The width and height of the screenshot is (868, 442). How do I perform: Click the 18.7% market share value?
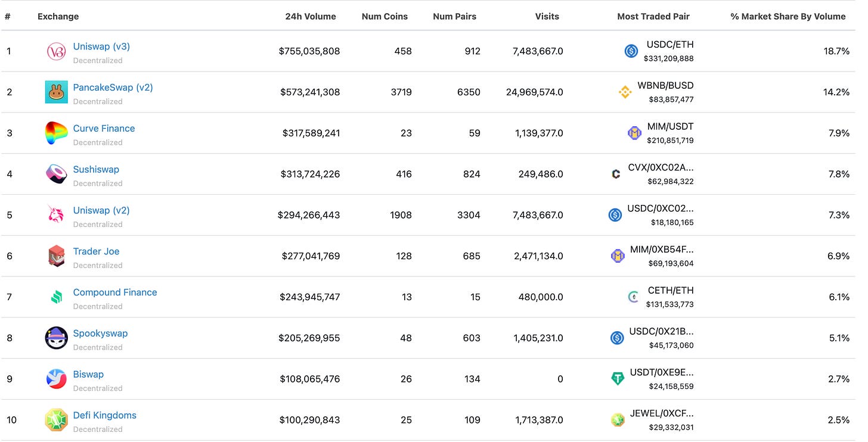pyautogui.click(x=836, y=51)
